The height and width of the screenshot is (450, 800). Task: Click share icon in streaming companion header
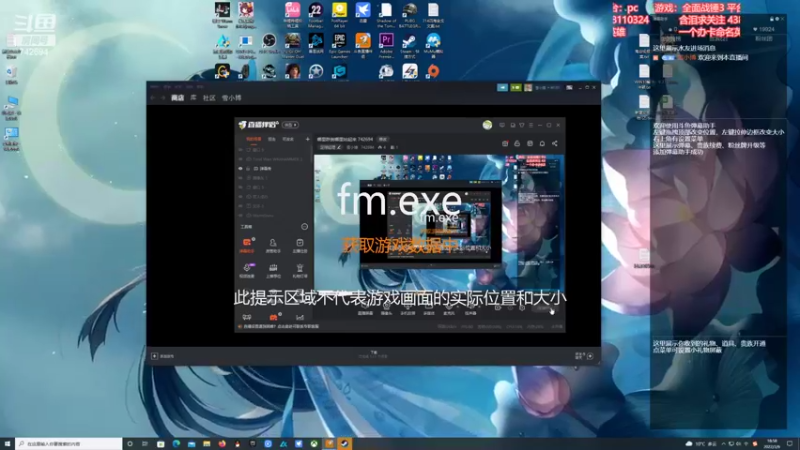coord(555,144)
